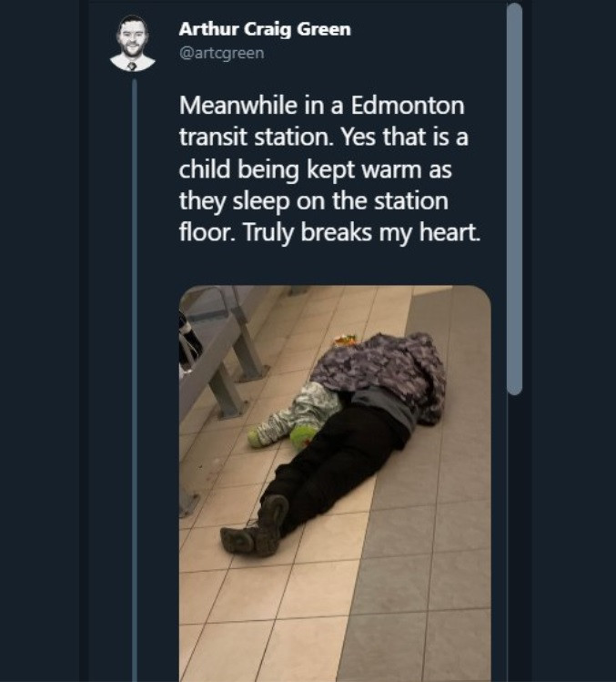The width and height of the screenshot is (616, 682).
Task: Open the attached photo of station floor
Action: [x=335, y=484]
